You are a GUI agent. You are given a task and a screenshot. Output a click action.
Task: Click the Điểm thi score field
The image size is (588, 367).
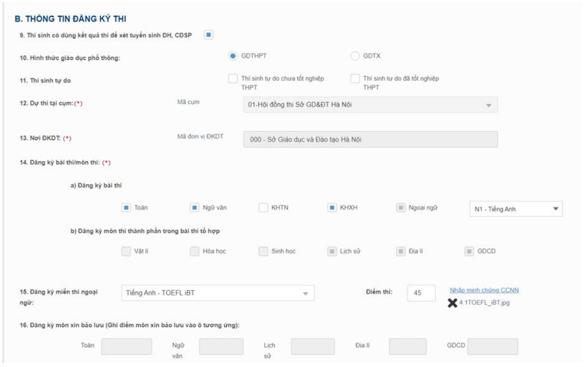point(421,293)
